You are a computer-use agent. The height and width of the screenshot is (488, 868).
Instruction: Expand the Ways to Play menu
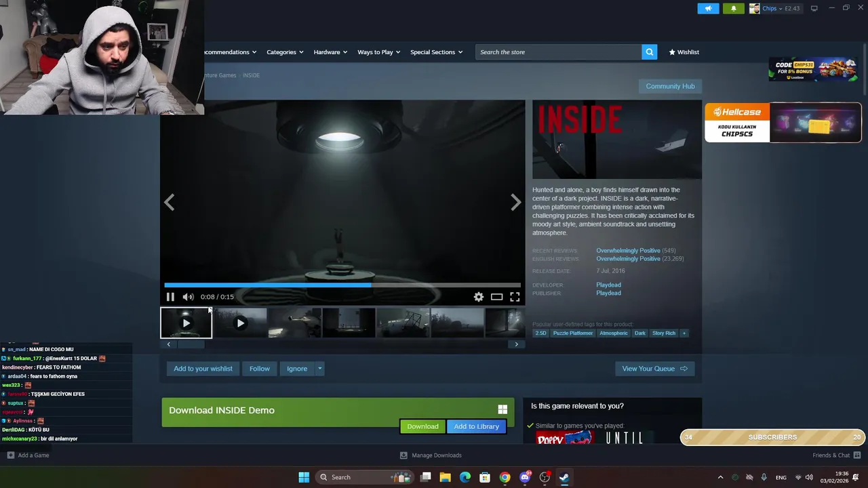378,52
